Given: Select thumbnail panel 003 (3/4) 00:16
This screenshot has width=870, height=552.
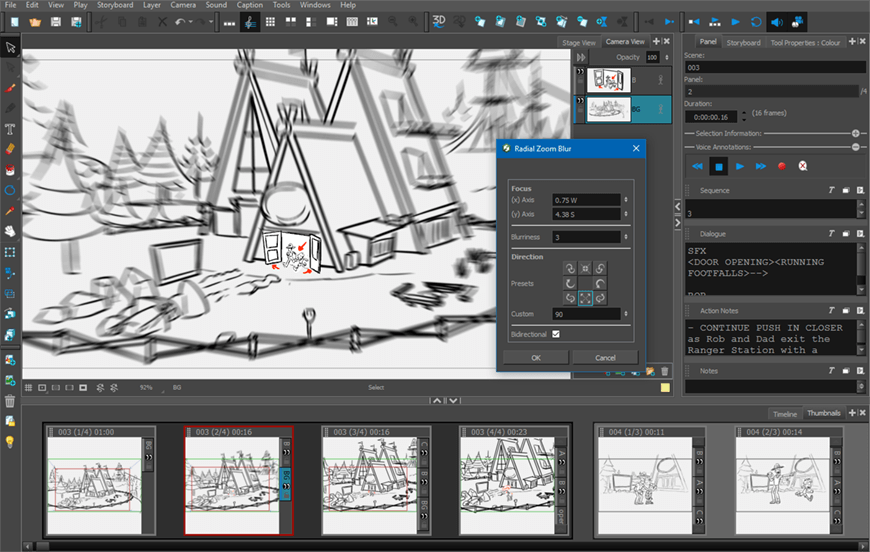Looking at the screenshot, I should click(376, 481).
